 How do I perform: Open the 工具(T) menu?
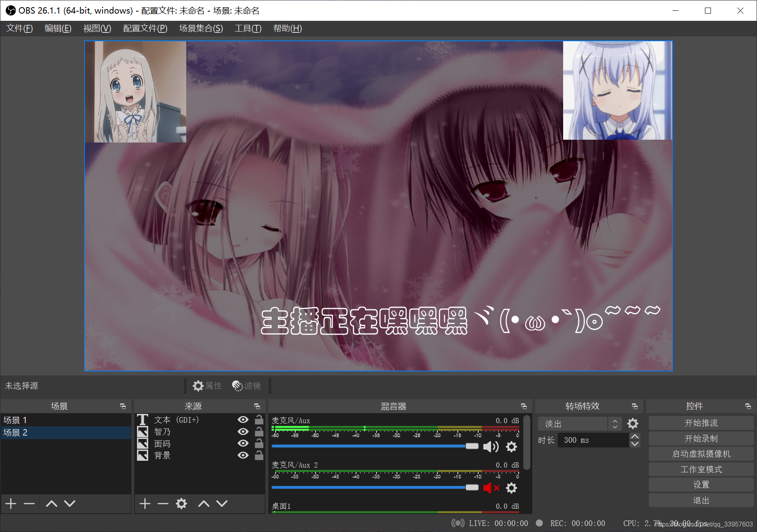(x=248, y=28)
